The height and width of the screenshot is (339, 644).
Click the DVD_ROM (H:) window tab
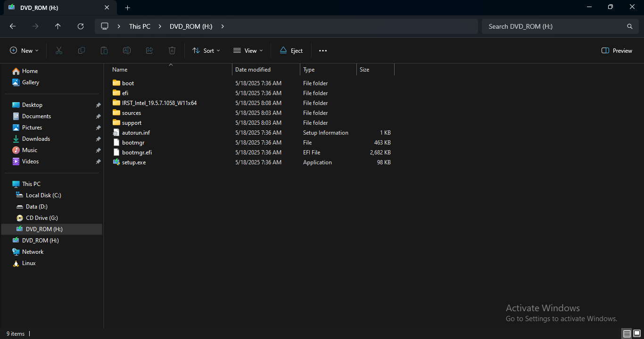pos(59,8)
